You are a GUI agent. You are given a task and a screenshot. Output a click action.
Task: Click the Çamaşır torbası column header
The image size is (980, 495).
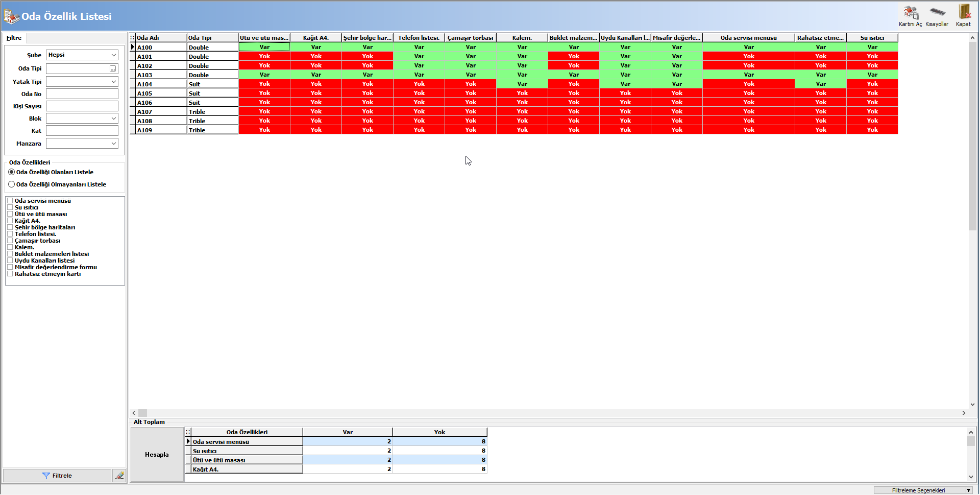click(x=471, y=38)
